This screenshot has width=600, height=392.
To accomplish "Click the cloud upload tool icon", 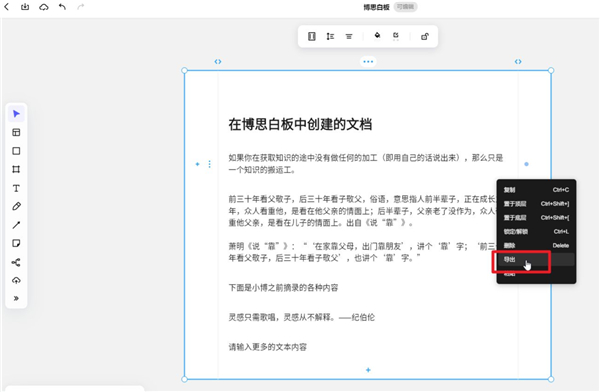I will click(16, 281).
